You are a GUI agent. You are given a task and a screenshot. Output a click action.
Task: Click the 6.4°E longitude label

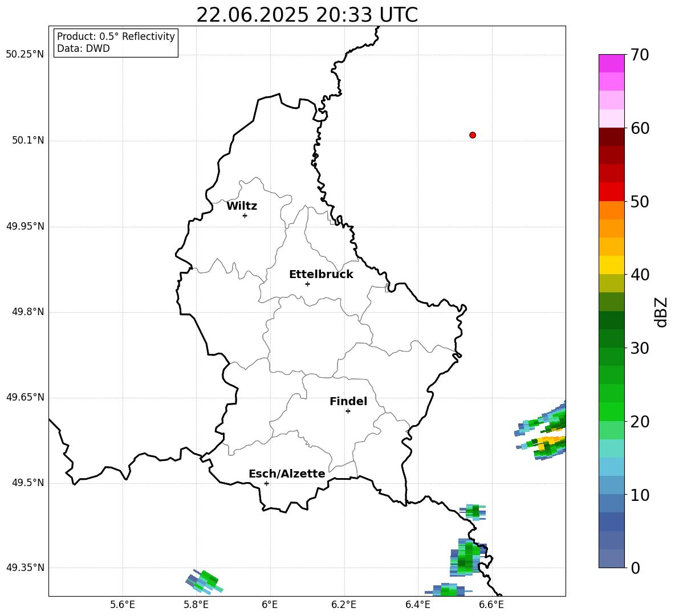pyautogui.click(x=417, y=605)
